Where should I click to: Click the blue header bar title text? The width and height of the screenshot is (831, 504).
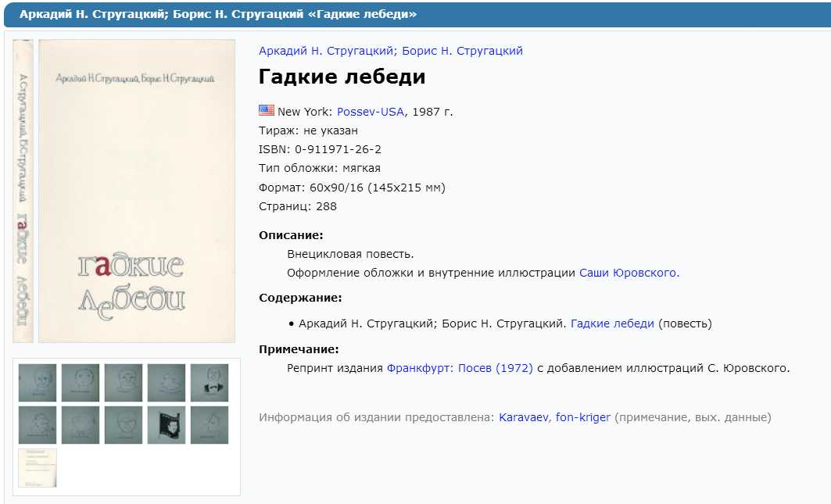click(218, 14)
